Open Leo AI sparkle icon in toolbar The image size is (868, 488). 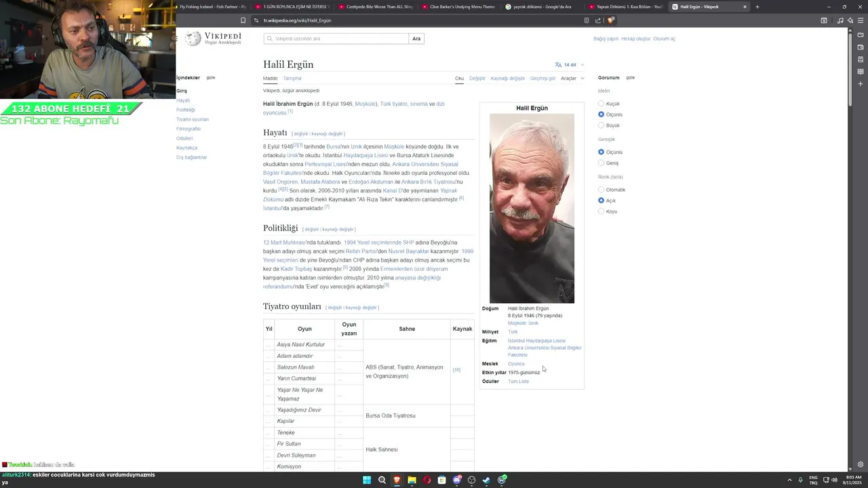point(850,20)
